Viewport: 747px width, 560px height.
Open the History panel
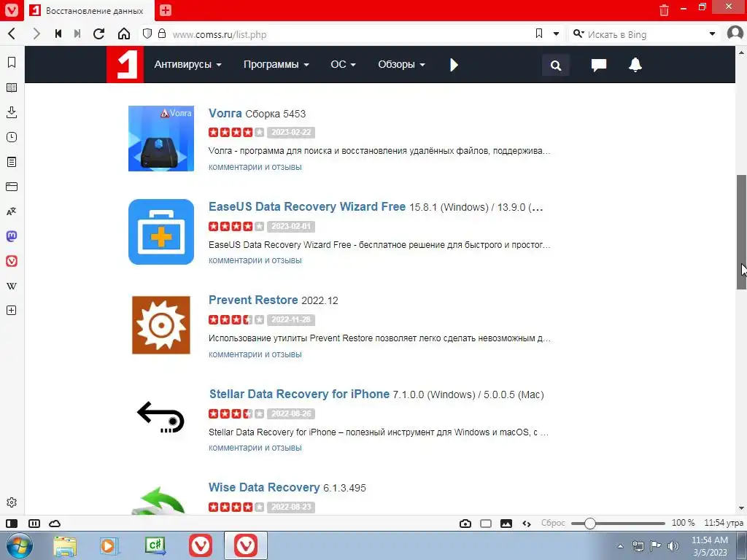pos(12,137)
